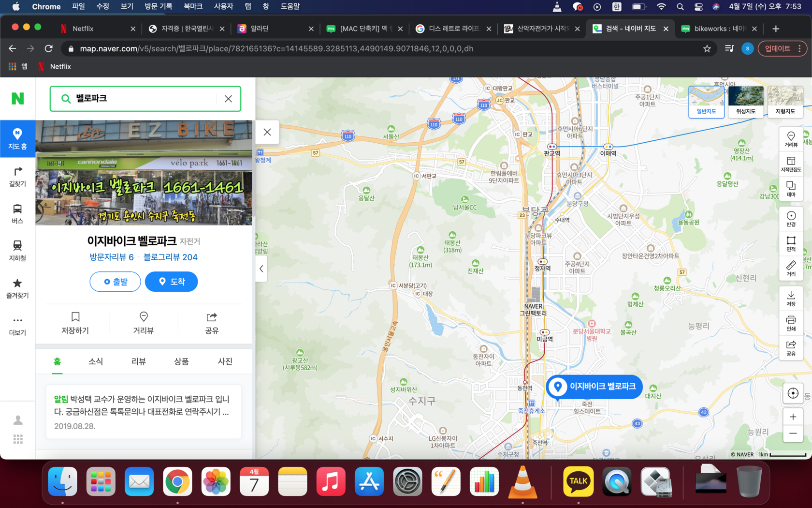
Task: Open 테마 theme map tool
Action: point(791,189)
